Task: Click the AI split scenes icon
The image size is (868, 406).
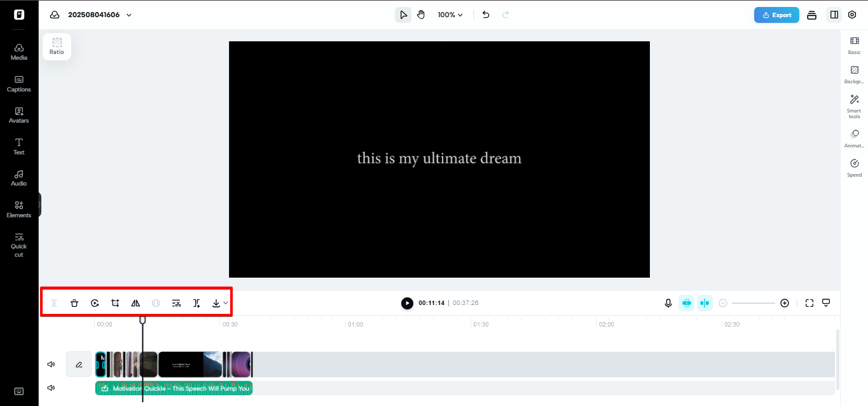Action: (197, 303)
